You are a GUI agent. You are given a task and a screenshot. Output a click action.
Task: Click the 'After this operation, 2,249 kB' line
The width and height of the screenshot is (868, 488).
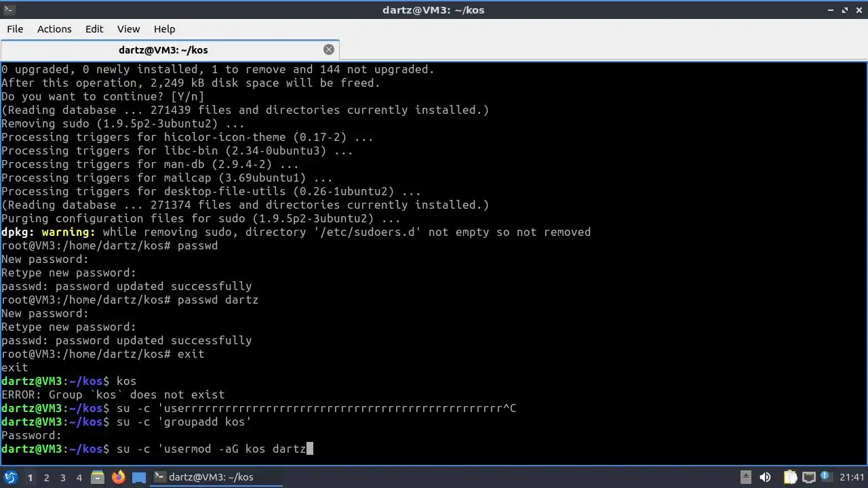[x=191, y=83]
